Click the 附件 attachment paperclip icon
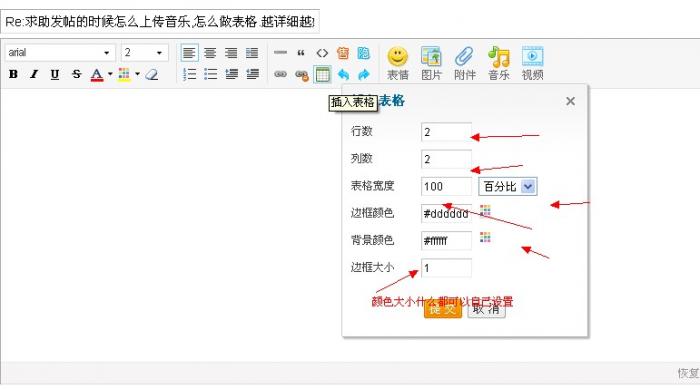Viewport: 700px width, 389px height. (465, 63)
